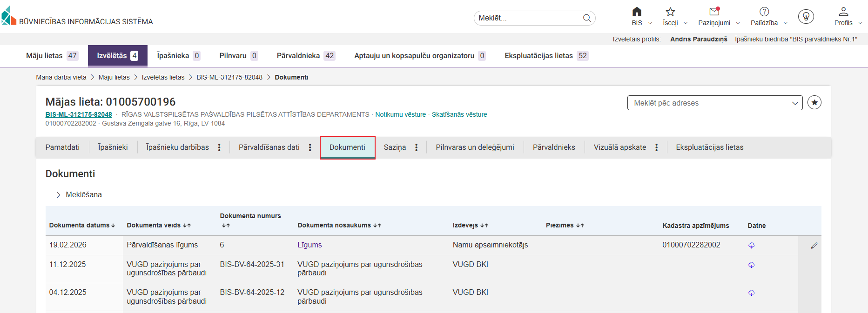Open the Īsceļi star shortcuts icon
The image size is (868, 313).
[670, 12]
